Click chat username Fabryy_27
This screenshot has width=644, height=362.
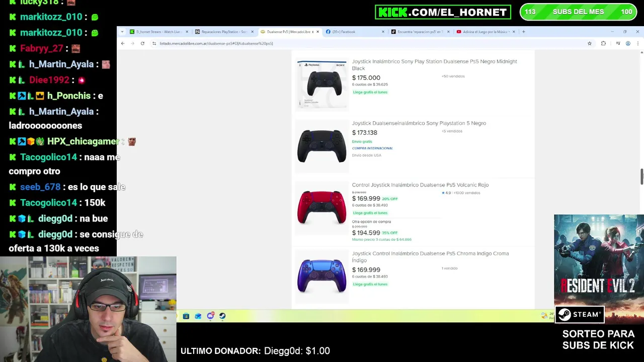[x=42, y=49]
